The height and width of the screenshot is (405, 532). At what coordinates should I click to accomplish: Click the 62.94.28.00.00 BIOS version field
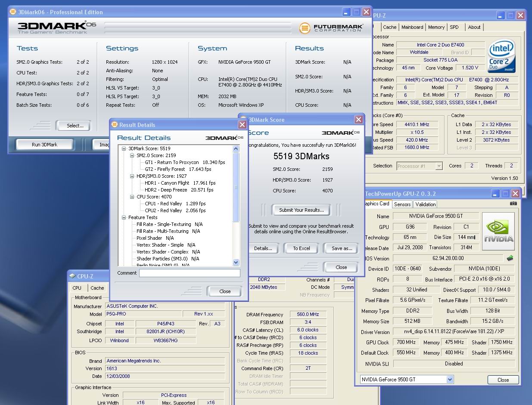pyautogui.click(x=448, y=258)
